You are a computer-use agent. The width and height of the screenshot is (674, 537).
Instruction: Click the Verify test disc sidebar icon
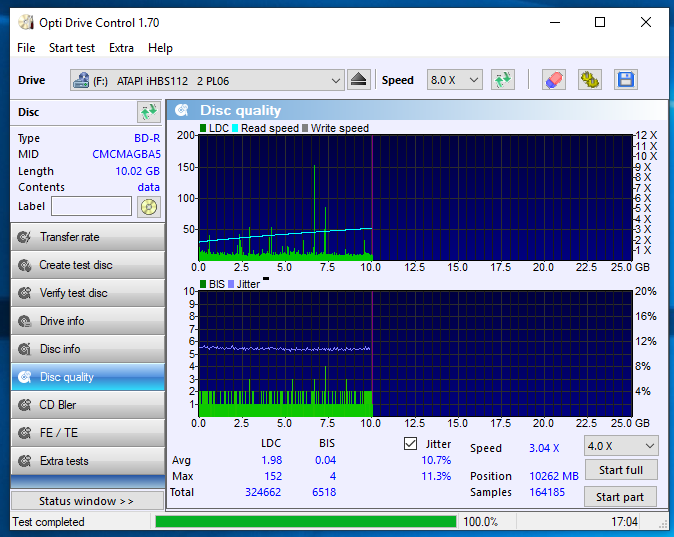[25, 293]
